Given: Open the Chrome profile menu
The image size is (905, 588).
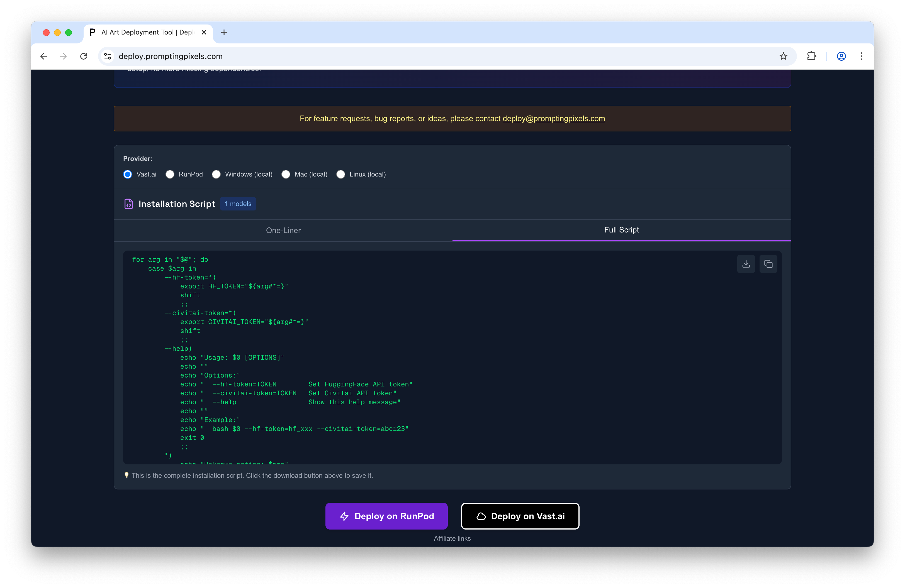Looking at the screenshot, I should tap(841, 56).
